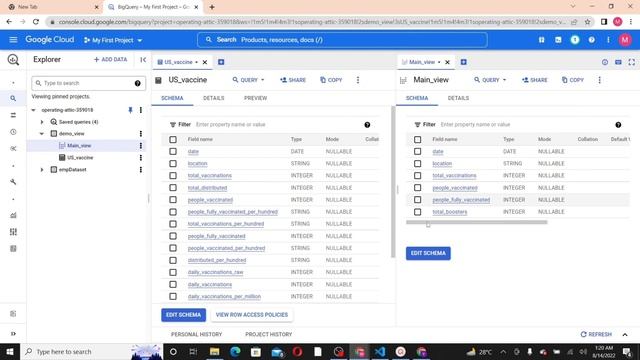Toggle the fullscreen icon in the workspace
Viewport: 640px width, 360px height.
coord(631,62)
